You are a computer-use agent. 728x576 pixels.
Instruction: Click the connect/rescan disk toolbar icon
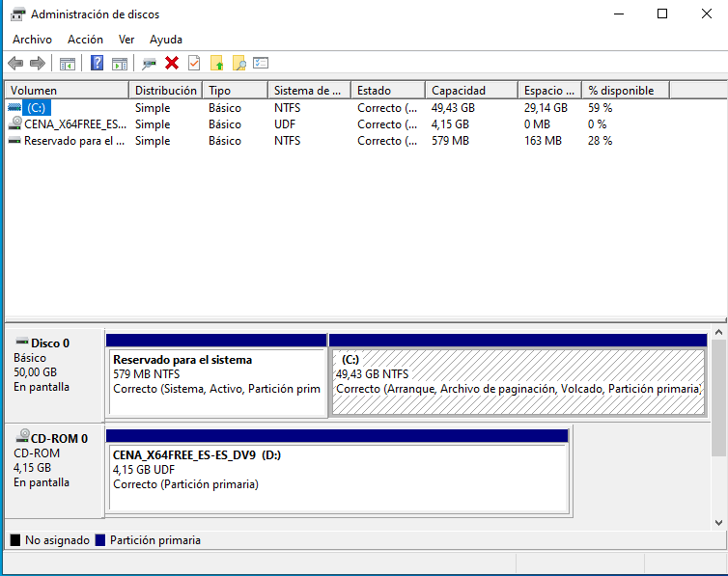point(149,64)
